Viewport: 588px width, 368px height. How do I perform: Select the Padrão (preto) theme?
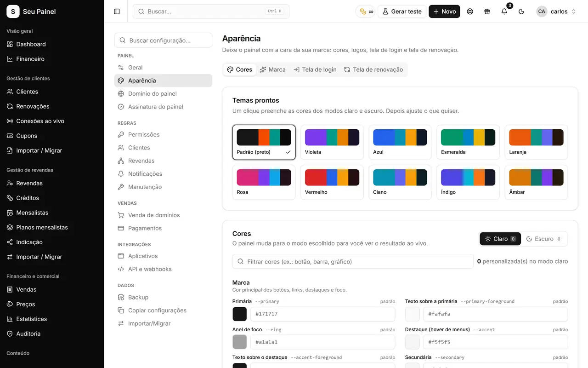264,143
